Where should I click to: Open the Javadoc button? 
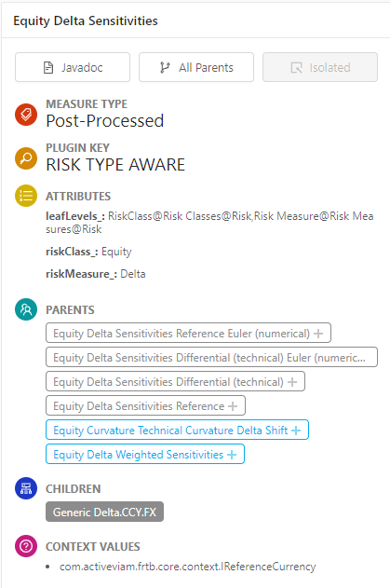(x=73, y=67)
